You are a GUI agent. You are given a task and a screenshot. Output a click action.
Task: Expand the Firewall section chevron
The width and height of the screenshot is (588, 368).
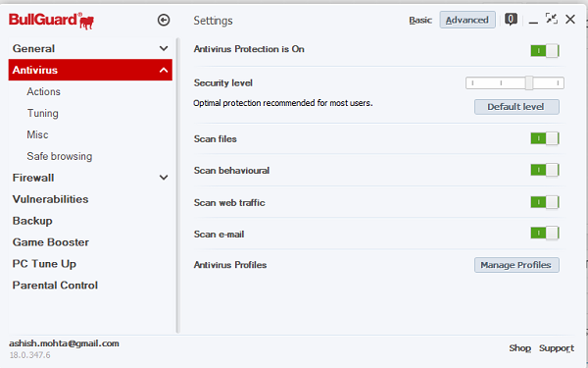pyautogui.click(x=164, y=178)
